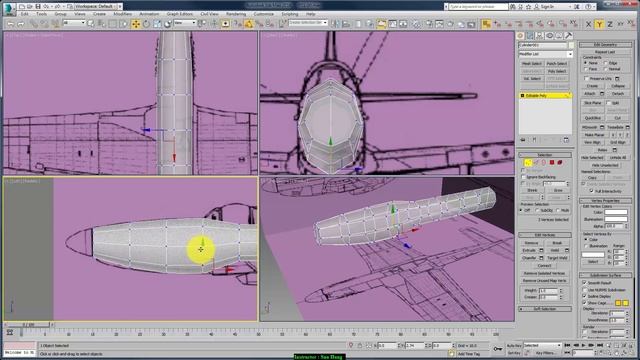Screen dimensions: 640x360
Task: Select Polygon sub-object level icon
Action: pyautogui.click(x=552, y=162)
